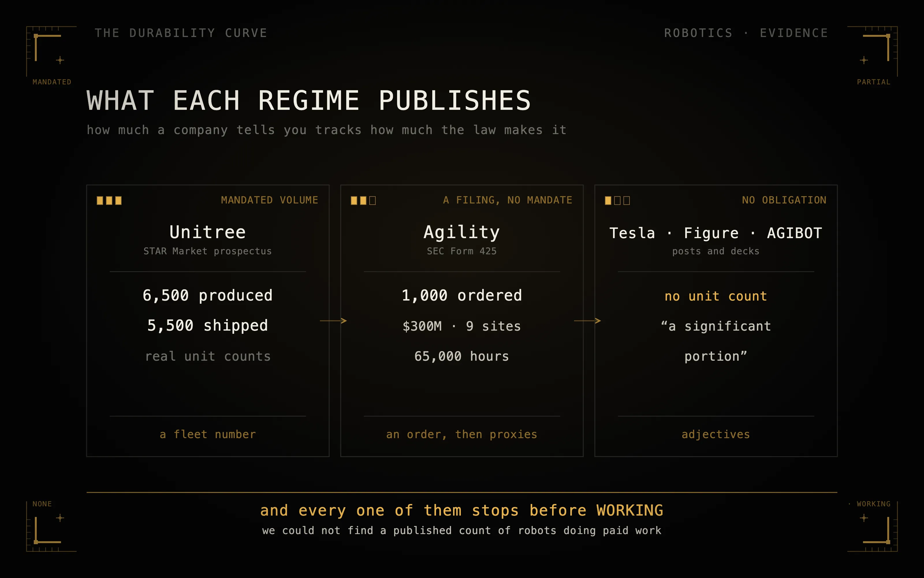Image resolution: width=924 pixels, height=578 pixels.
Task: Click the one-filled-square indicator on Tesla card
Action: click(x=617, y=200)
